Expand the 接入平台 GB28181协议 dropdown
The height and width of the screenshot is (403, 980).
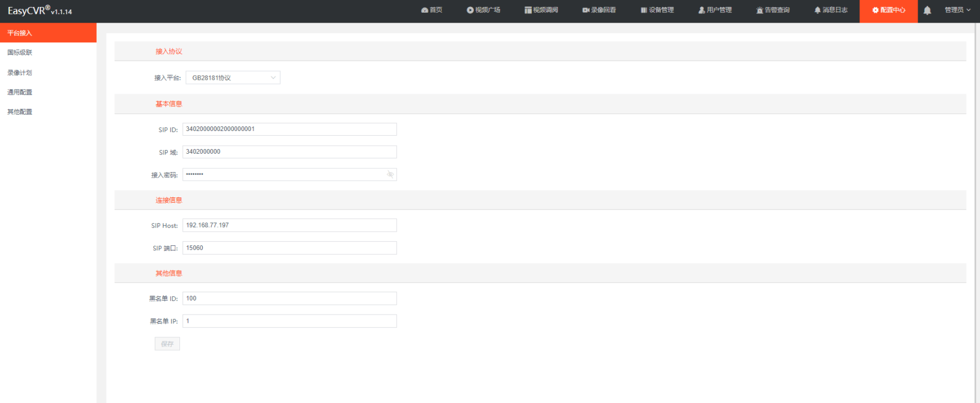[x=232, y=77]
